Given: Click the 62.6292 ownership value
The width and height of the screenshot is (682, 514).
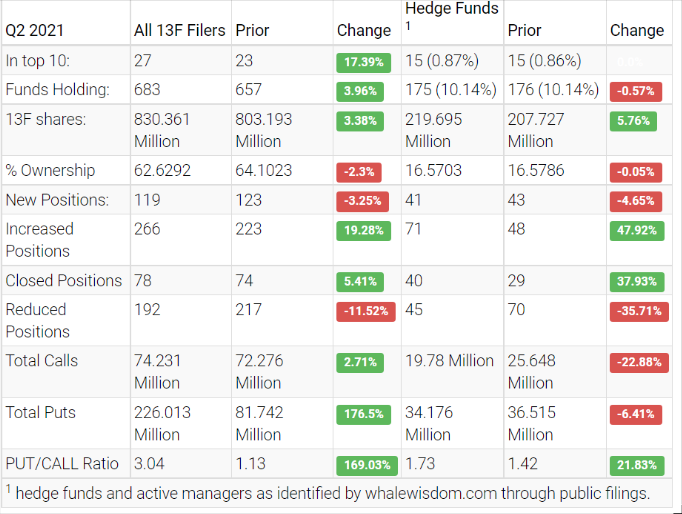Looking at the screenshot, I should click(164, 170).
